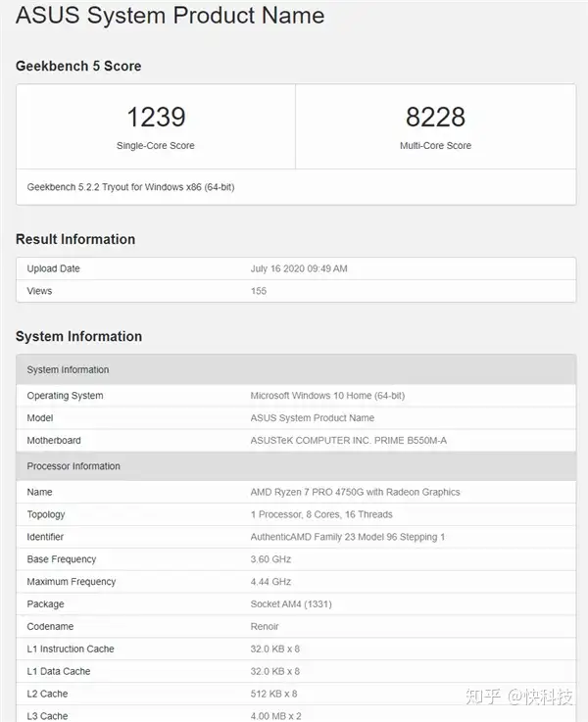Select the Socket AM4 (1331) value

pos(291,604)
